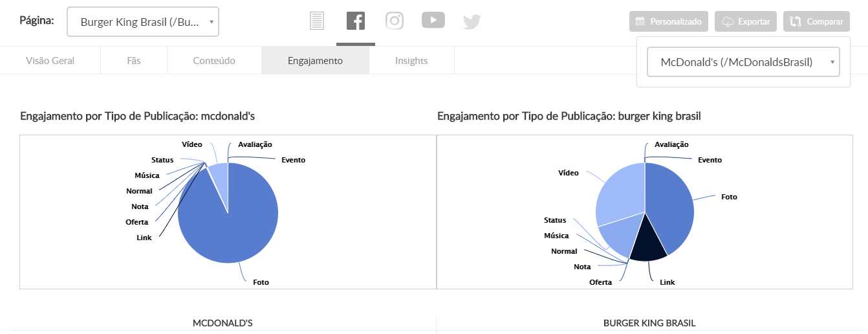868x334 pixels.
Task: Open the Insights tab
Action: point(411,61)
